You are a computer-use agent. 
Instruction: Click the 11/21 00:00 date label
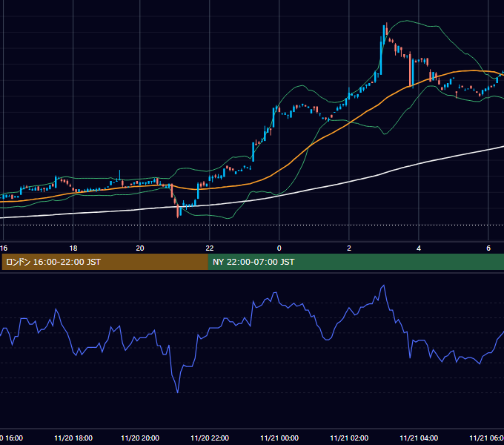tap(279, 438)
